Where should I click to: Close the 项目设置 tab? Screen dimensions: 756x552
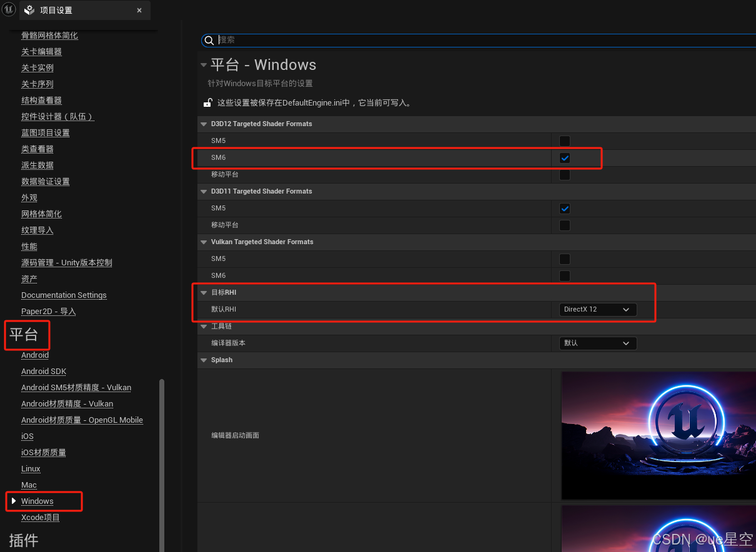139,10
